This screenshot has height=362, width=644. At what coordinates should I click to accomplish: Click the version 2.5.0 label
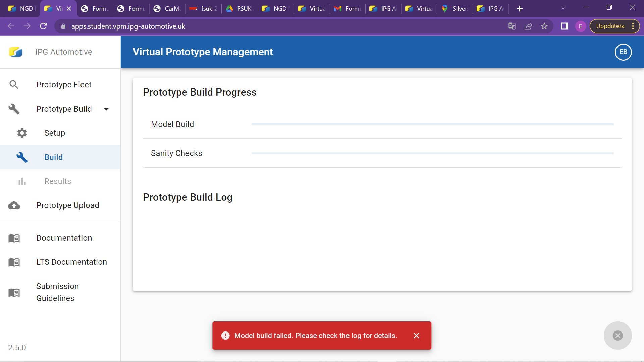click(17, 348)
